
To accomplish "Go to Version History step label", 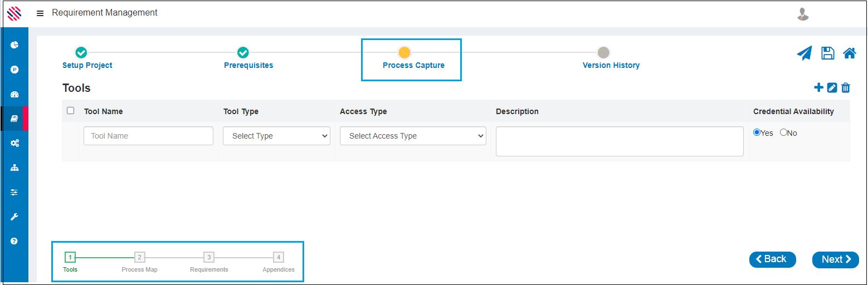I will [611, 65].
